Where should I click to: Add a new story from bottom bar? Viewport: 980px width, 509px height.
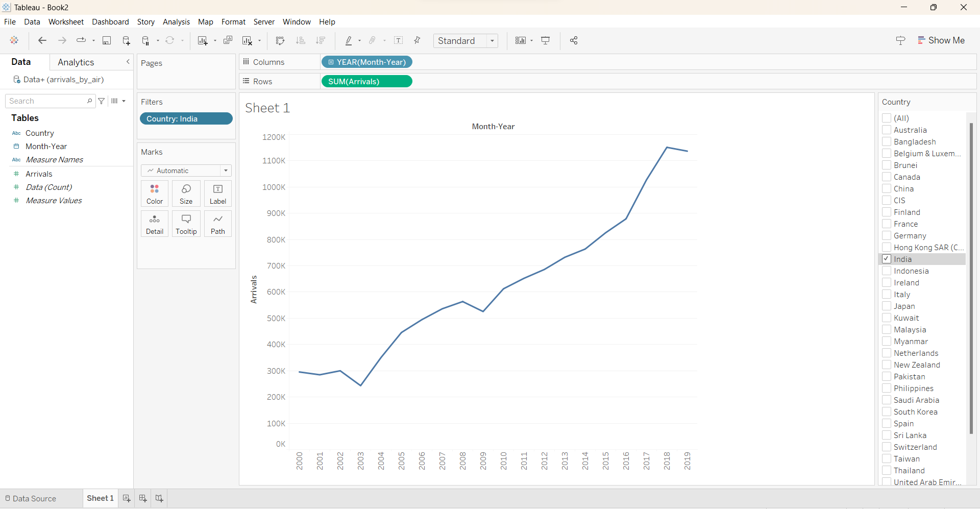(x=159, y=498)
